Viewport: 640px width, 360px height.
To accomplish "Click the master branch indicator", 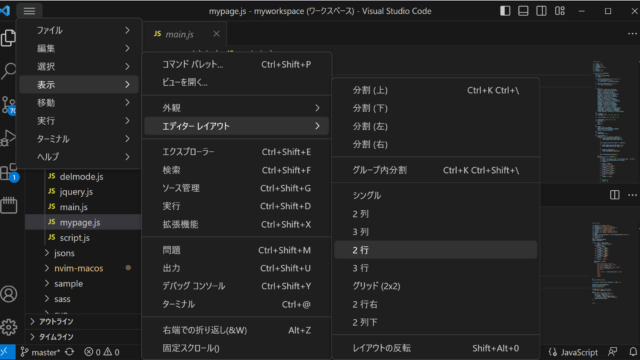I will coord(40,352).
